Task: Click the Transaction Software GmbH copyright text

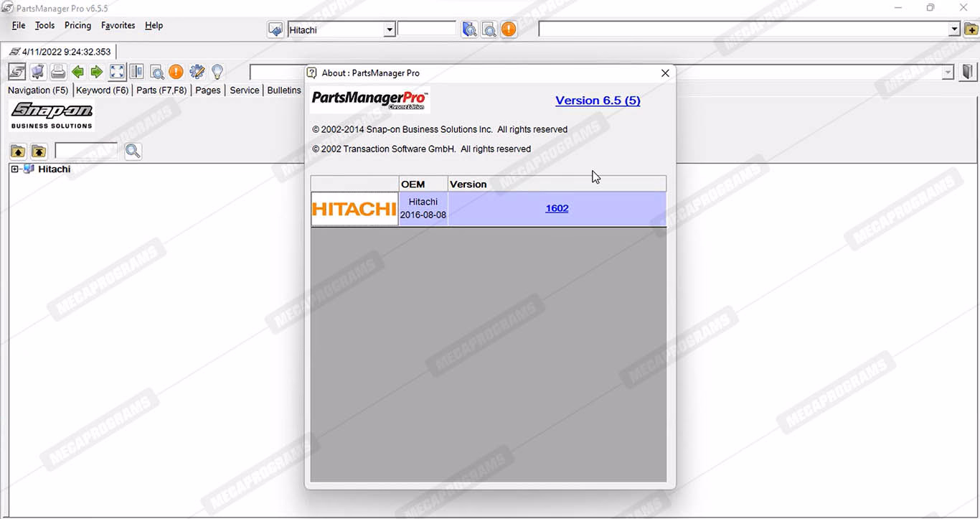Action: [422, 149]
